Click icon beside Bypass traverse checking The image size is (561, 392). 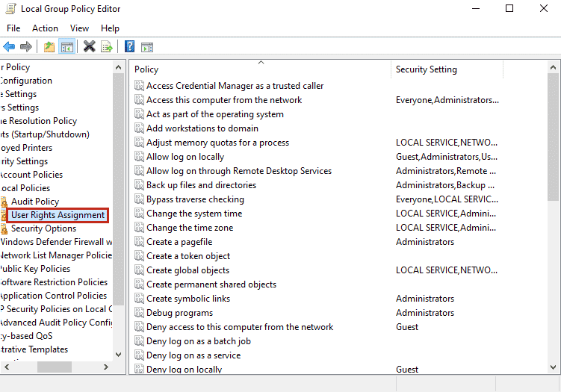[x=139, y=199]
